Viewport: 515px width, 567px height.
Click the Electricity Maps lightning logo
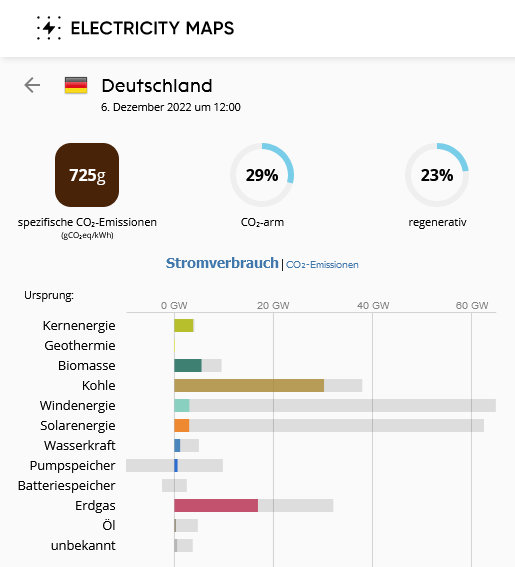(49, 28)
